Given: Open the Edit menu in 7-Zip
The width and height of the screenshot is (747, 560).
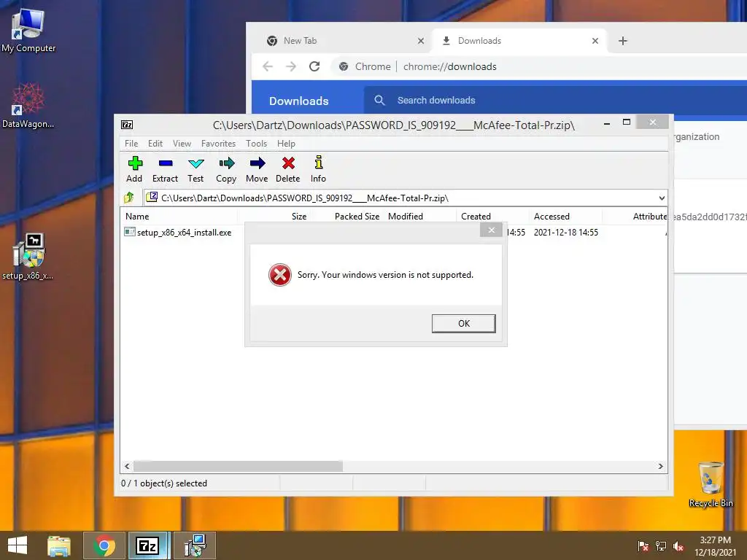Looking at the screenshot, I should point(155,144).
